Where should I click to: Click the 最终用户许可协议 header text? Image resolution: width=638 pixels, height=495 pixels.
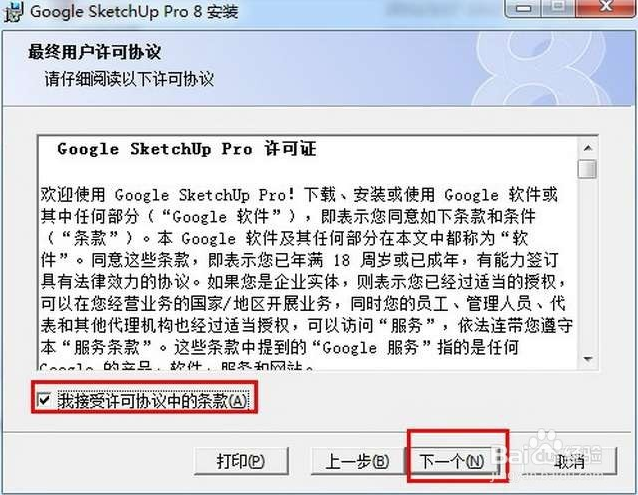[x=94, y=52]
